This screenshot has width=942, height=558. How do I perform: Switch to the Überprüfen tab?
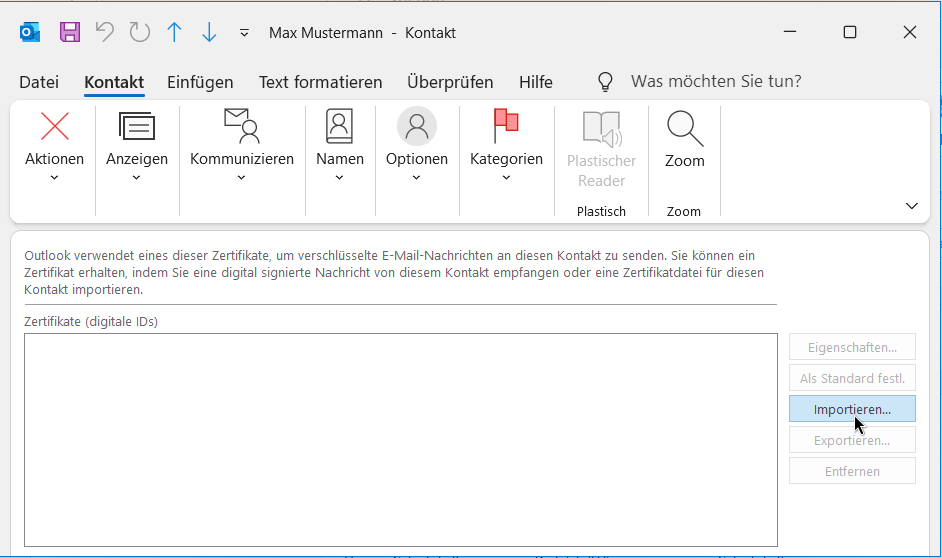[450, 82]
